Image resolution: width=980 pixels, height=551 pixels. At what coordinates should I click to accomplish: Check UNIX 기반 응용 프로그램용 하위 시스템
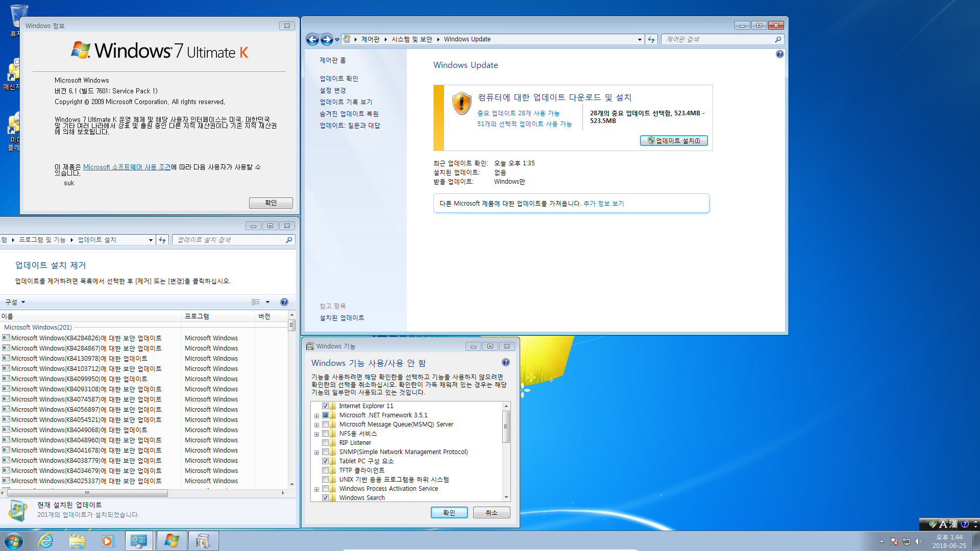(325, 480)
